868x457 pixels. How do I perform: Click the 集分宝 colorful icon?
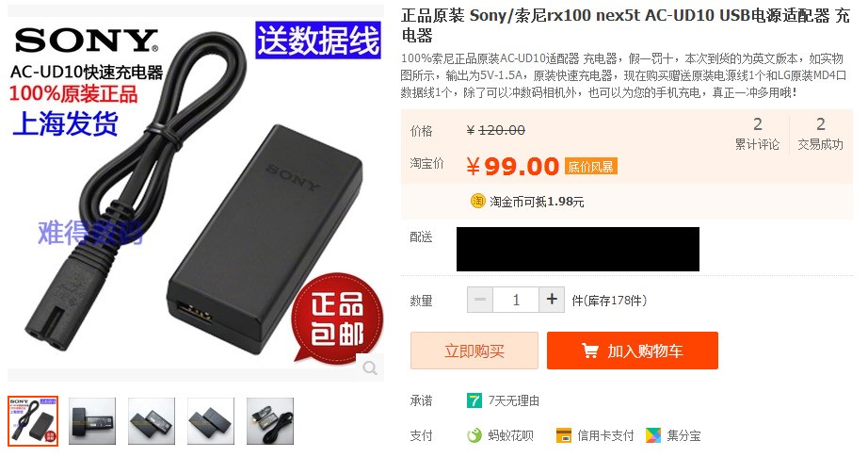click(x=653, y=436)
